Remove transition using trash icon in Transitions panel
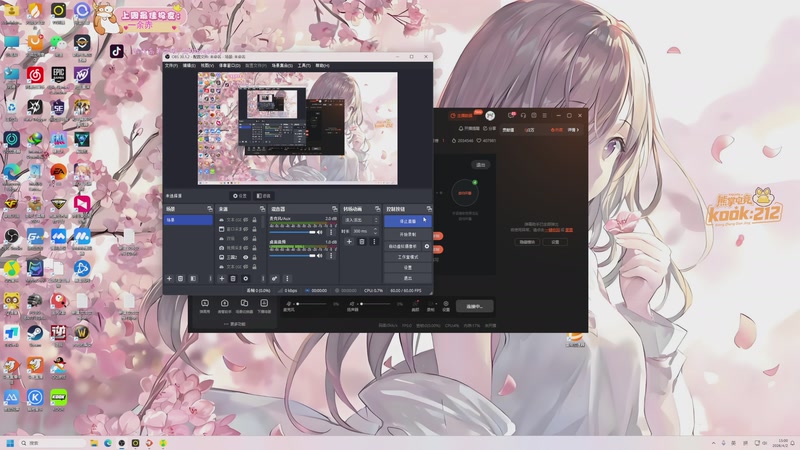This screenshot has height=450, width=800. 362,241
